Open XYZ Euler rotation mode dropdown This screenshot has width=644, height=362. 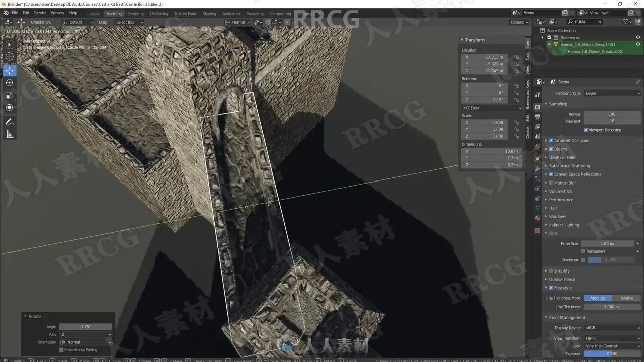[492, 108]
